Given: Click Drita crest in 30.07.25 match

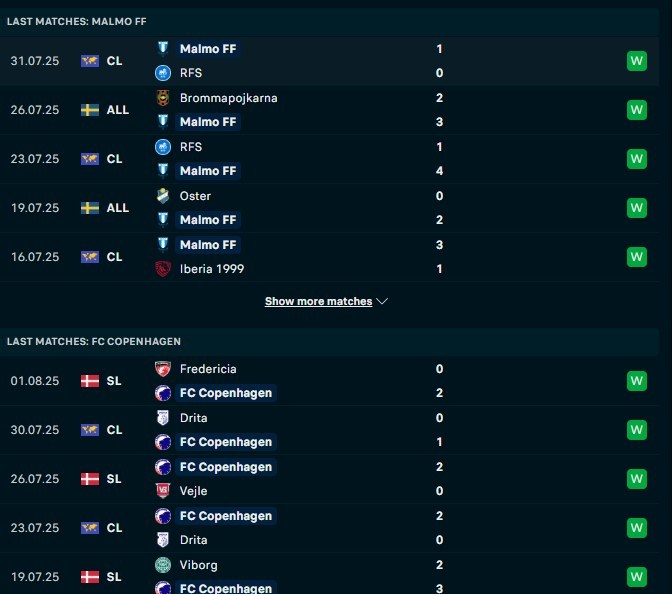Looking at the screenshot, I should point(163,418).
